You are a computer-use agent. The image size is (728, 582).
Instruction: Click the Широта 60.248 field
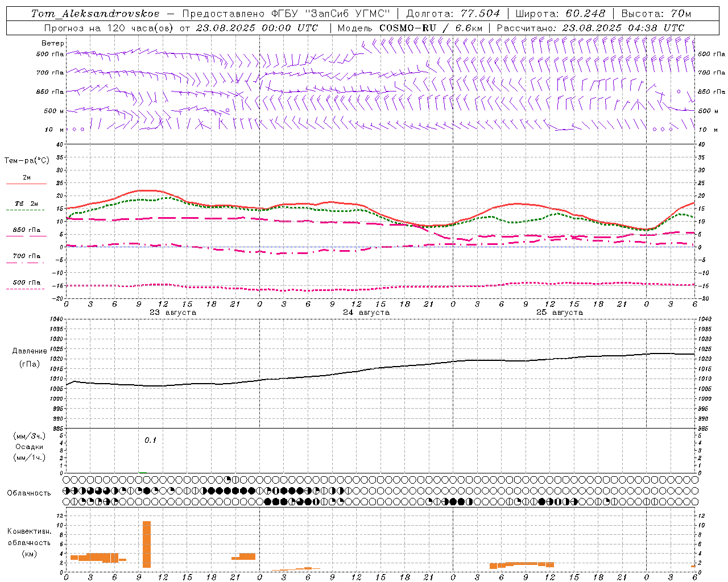560,14
